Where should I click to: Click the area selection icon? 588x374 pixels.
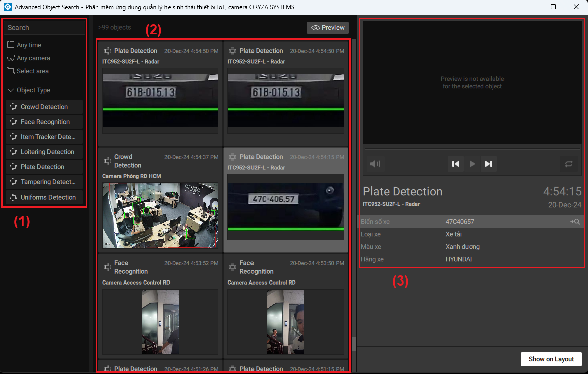coord(11,71)
